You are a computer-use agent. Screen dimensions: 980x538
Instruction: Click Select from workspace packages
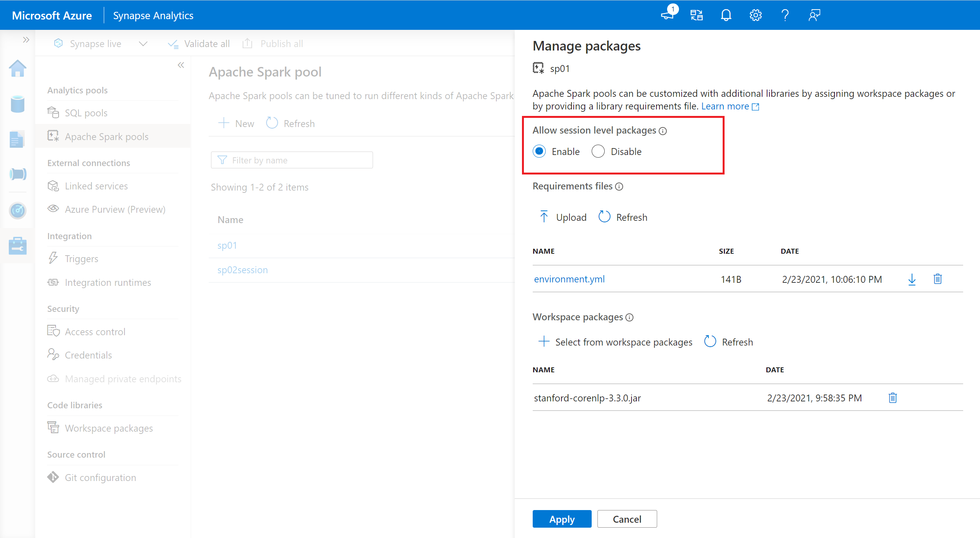pos(615,342)
